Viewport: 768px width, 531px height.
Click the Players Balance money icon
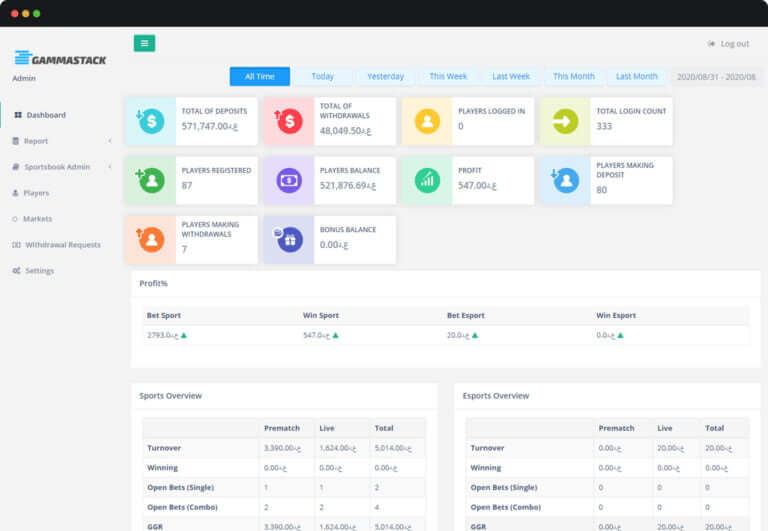[x=289, y=180]
